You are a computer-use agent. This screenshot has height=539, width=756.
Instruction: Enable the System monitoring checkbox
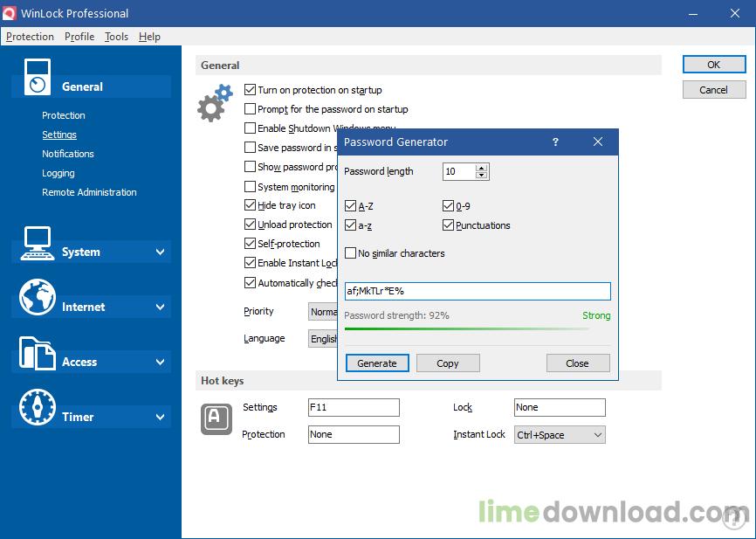coord(250,186)
